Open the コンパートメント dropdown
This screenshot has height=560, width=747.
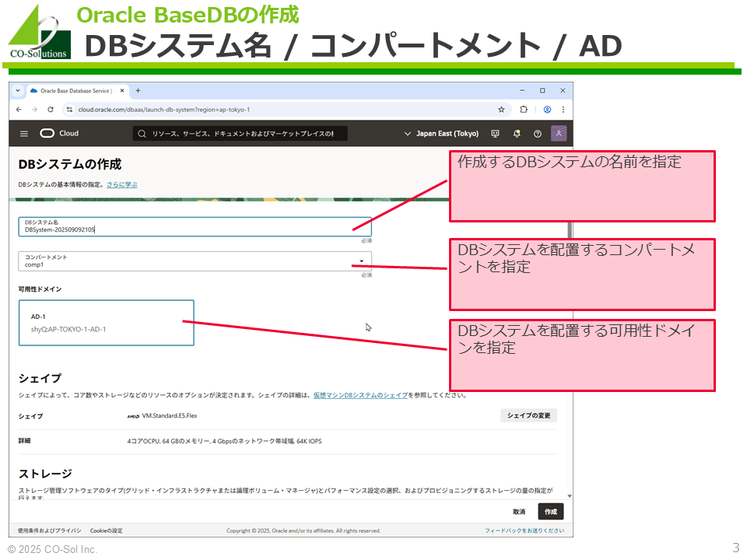pos(195,261)
